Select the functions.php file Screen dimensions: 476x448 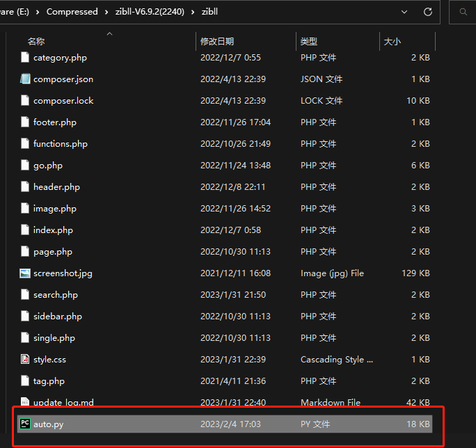(61, 144)
